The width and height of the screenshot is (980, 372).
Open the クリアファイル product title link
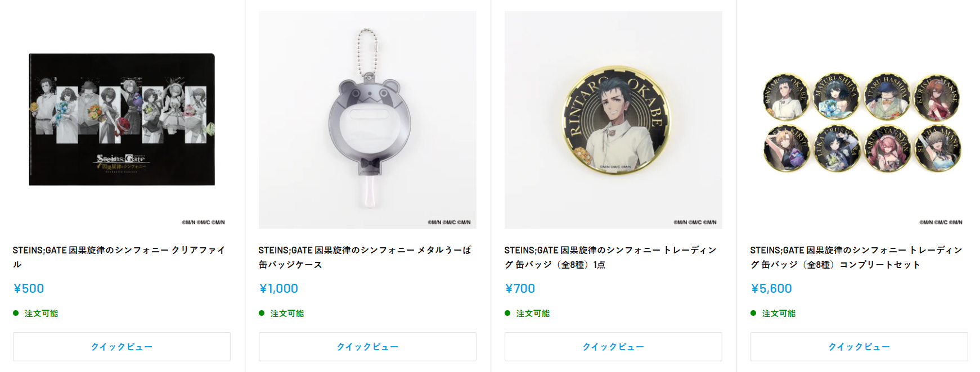coord(119,257)
